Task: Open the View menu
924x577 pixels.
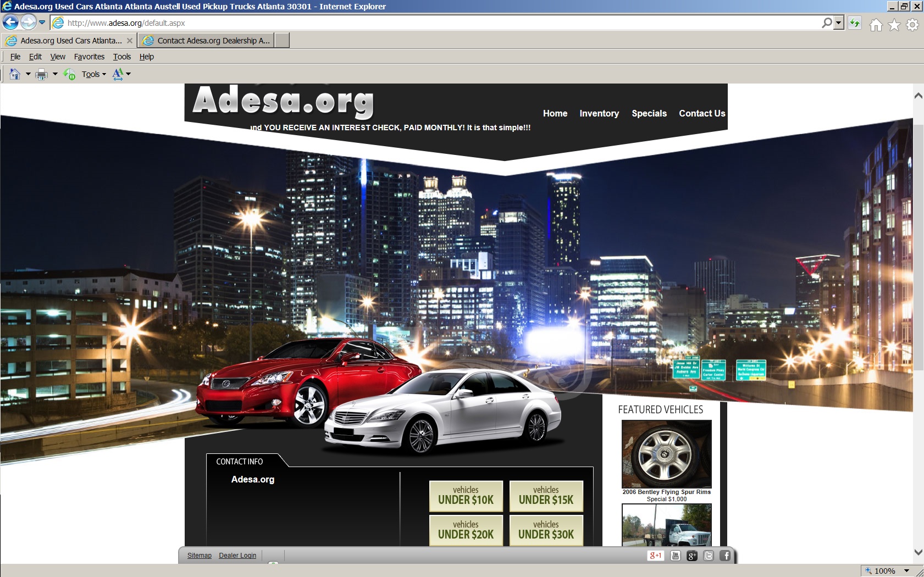Action: (x=58, y=57)
